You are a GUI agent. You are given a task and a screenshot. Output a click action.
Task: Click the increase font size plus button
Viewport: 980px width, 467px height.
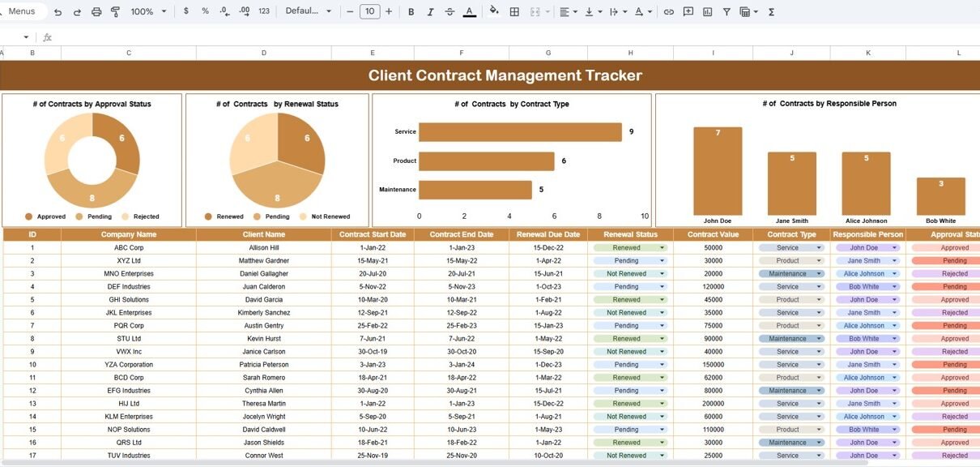pyautogui.click(x=389, y=12)
